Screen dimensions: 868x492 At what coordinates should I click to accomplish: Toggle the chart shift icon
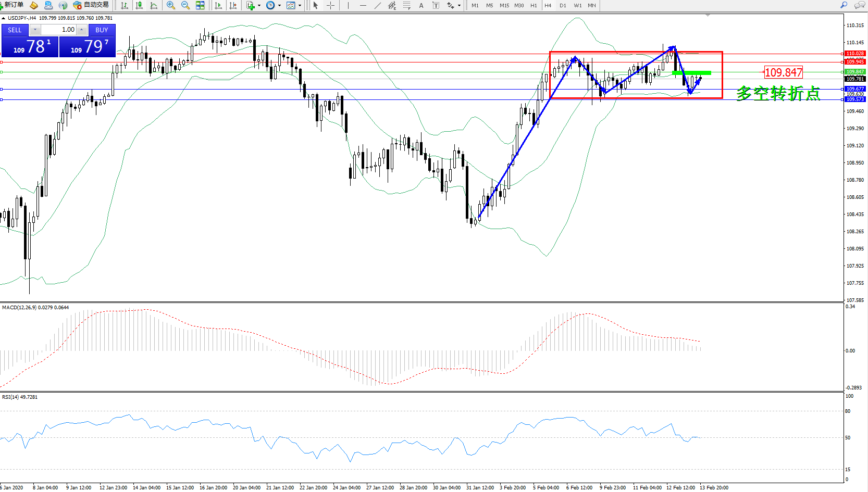233,5
